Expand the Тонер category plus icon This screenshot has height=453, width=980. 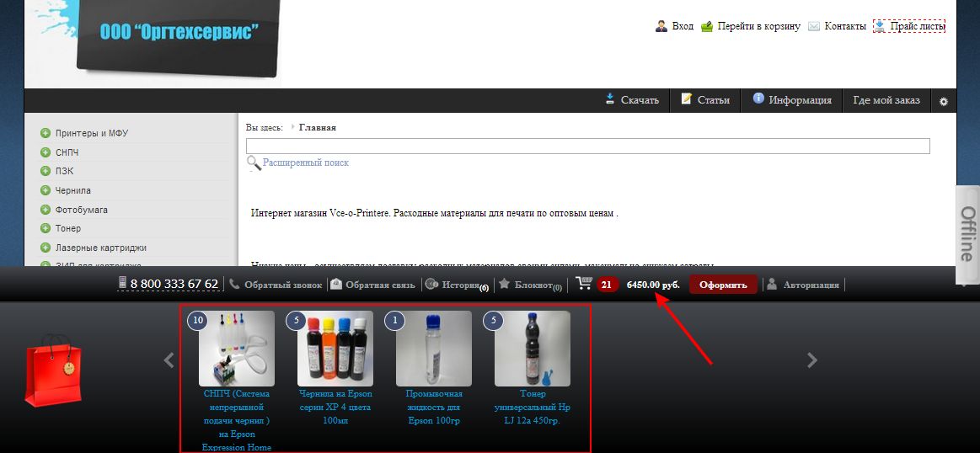coord(45,229)
